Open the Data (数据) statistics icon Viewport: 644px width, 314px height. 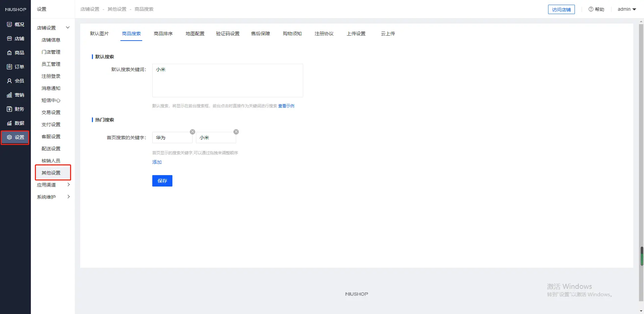pos(9,123)
